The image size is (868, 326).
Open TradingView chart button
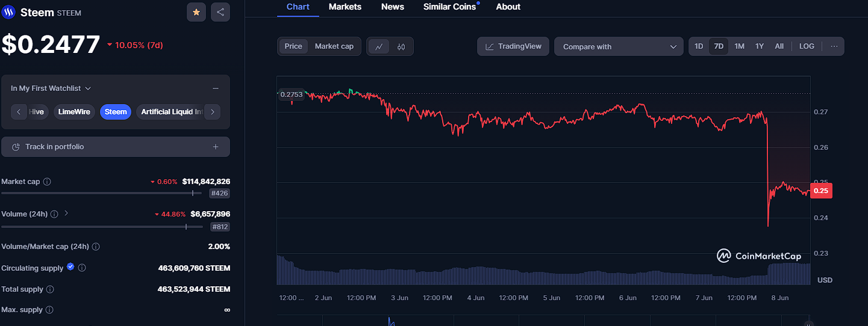click(x=513, y=46)
